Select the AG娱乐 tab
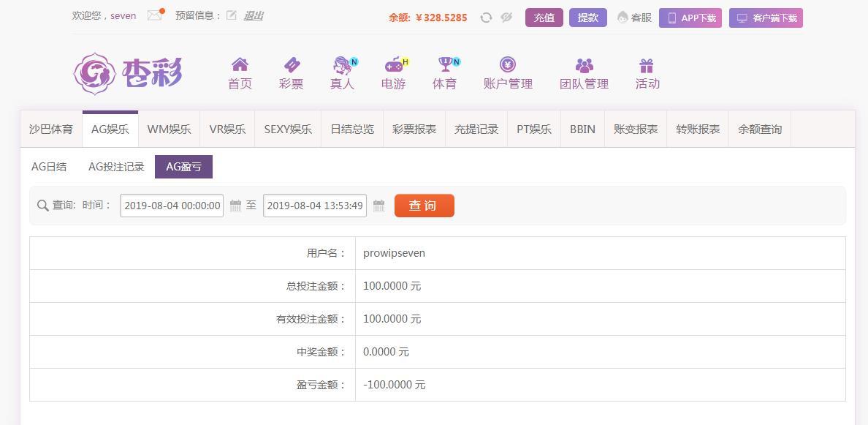 tap(110, 129)
